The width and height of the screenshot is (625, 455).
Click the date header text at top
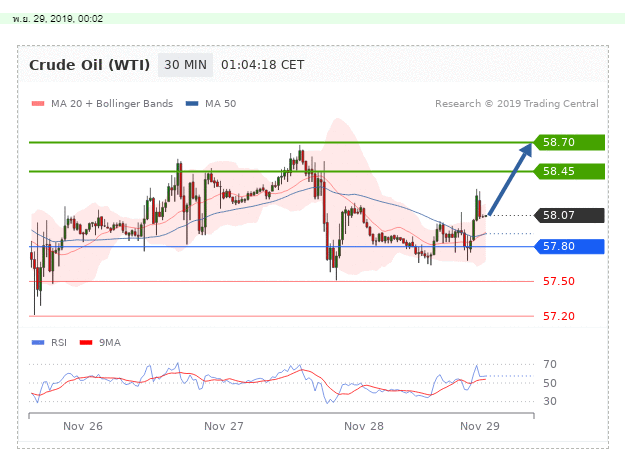pos(58,19)
